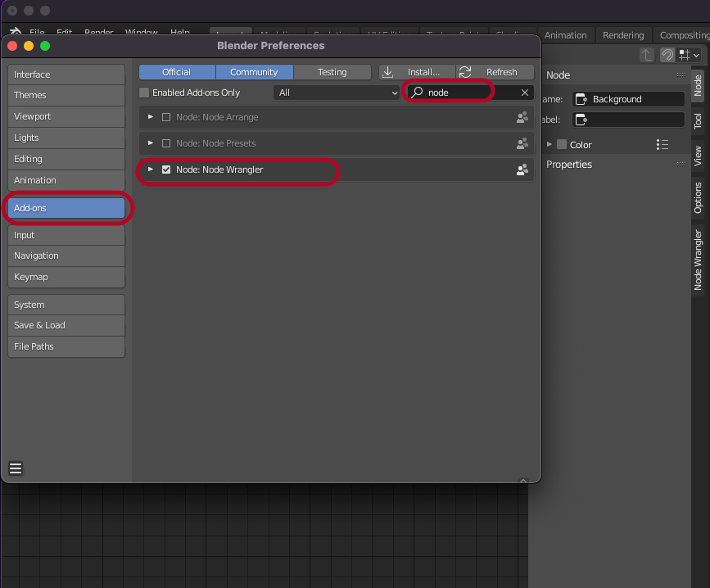Open the Lights preferences section
This screenshot has width=710, height=588.
(x=66, y=138)
